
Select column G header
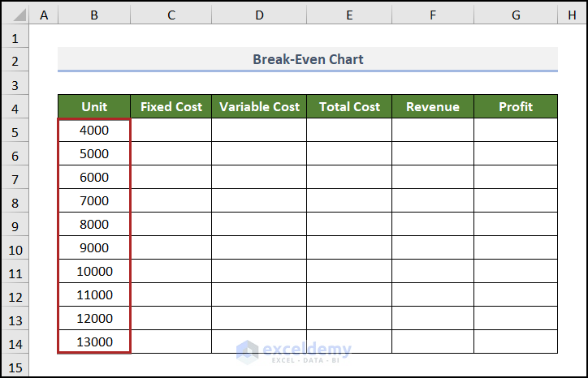(516, 13)
